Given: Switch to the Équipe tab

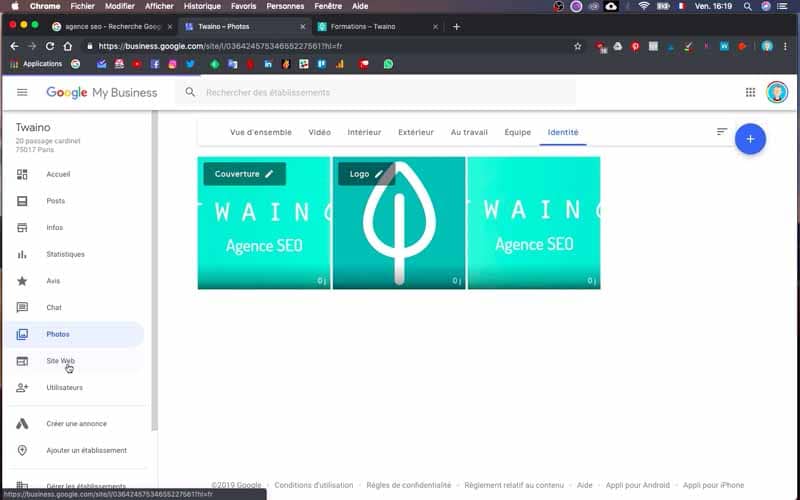Looking at the screenshot, I should coord(517,132).
